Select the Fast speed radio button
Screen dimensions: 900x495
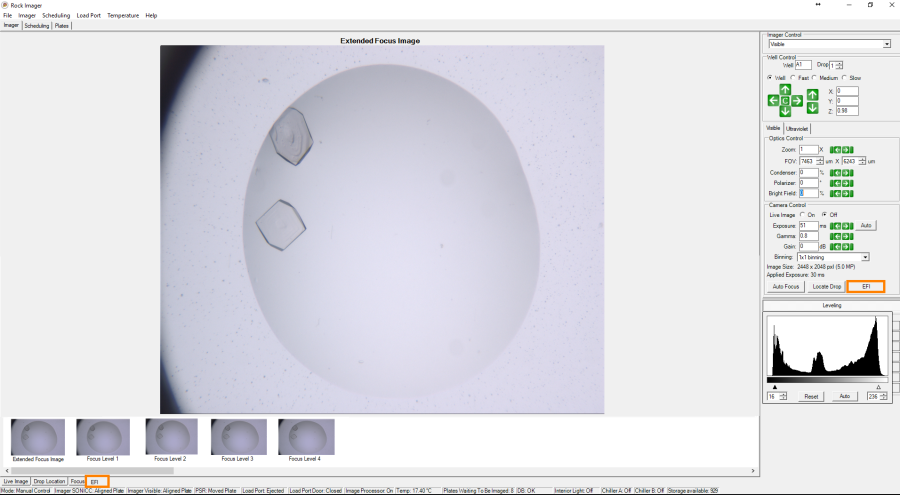click(x=793, y=78)
